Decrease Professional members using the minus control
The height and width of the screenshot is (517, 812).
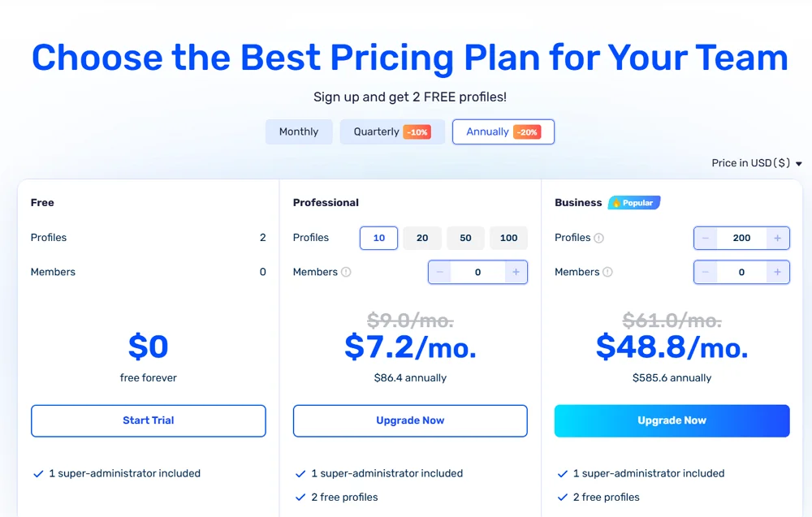(439, 272)
